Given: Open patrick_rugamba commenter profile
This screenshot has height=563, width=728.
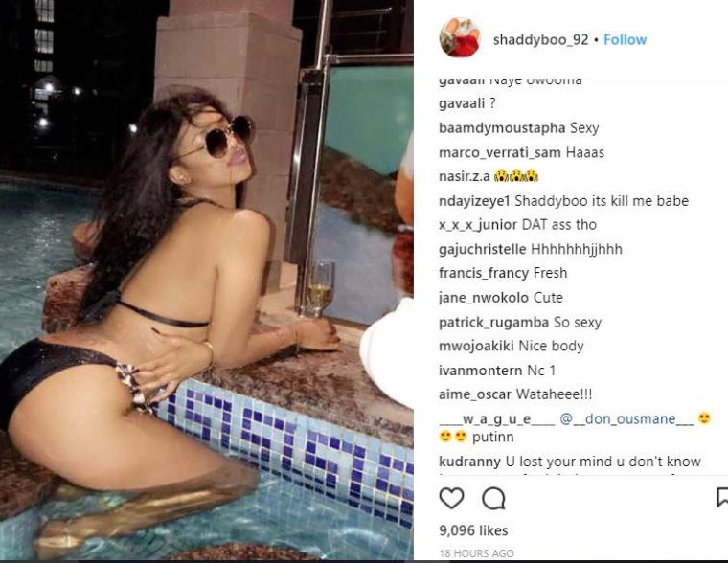Looking at the screenshot, I should (493, 322).
